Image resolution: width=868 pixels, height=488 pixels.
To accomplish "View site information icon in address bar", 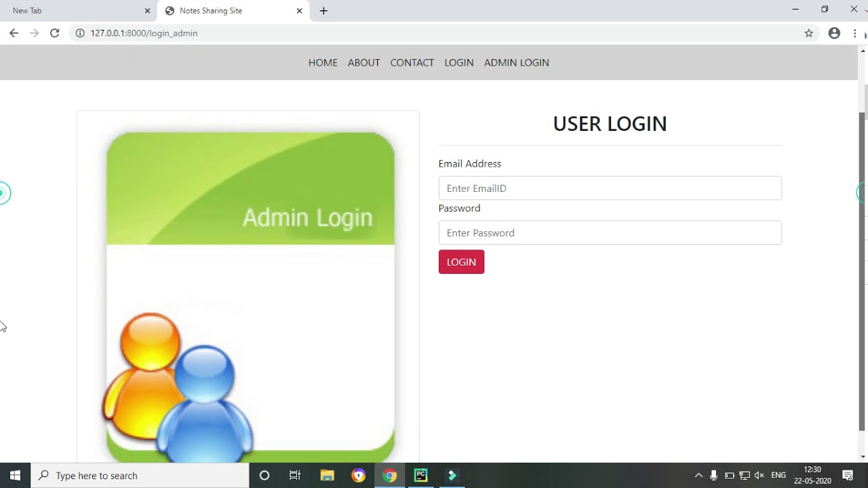I will coord(80,33).
